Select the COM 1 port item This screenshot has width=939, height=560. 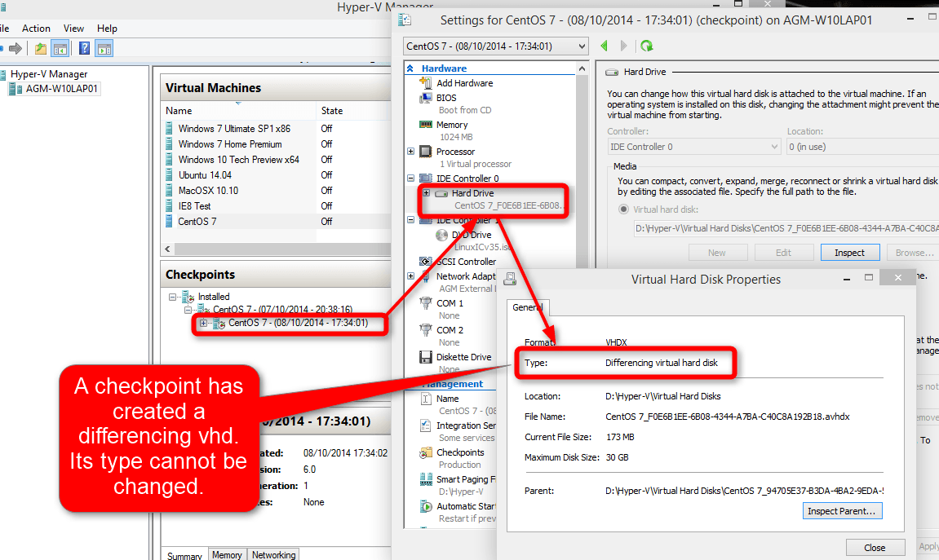pyautogui.click(x=450, y=303)
